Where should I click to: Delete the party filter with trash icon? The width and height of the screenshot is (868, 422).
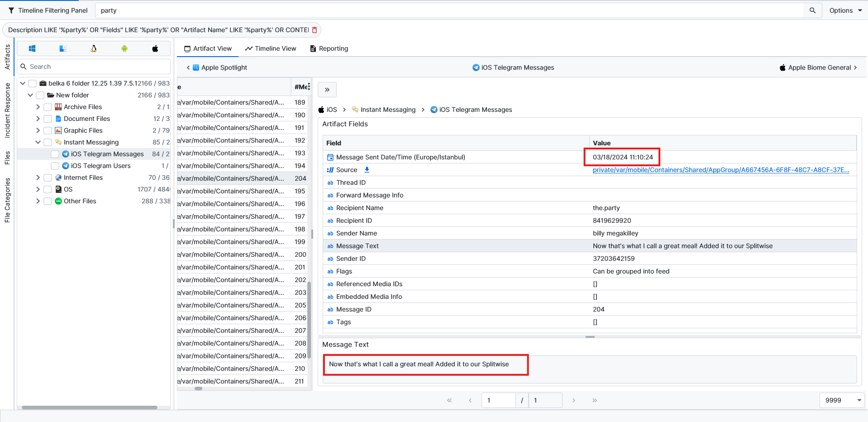315,30
